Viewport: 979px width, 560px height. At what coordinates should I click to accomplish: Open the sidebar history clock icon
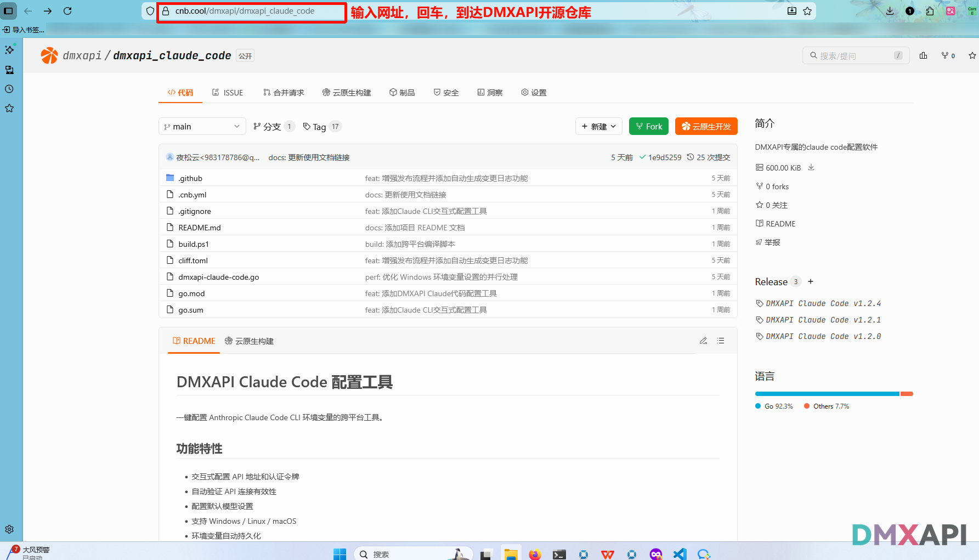pyautogui.click(x=9, y=89)
